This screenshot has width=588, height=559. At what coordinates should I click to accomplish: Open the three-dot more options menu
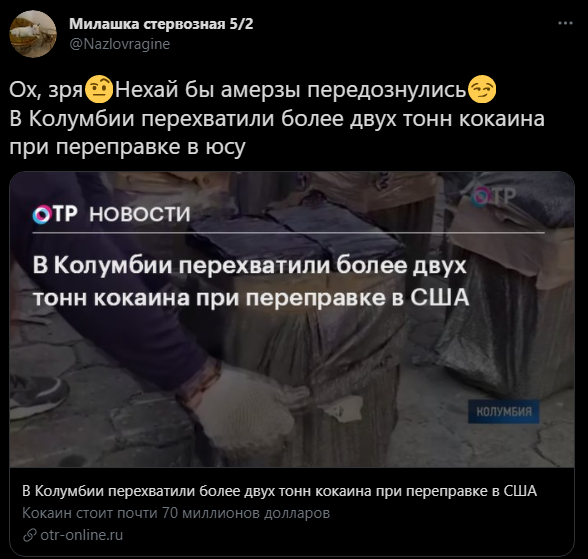[565, 23]
